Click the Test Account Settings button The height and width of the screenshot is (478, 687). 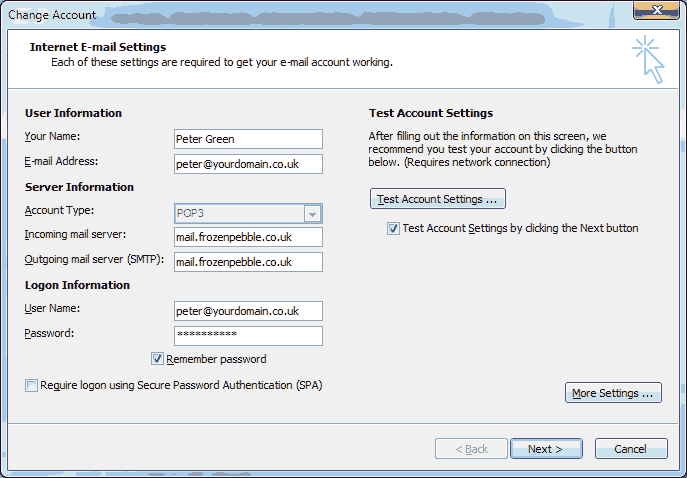(438, 199)
